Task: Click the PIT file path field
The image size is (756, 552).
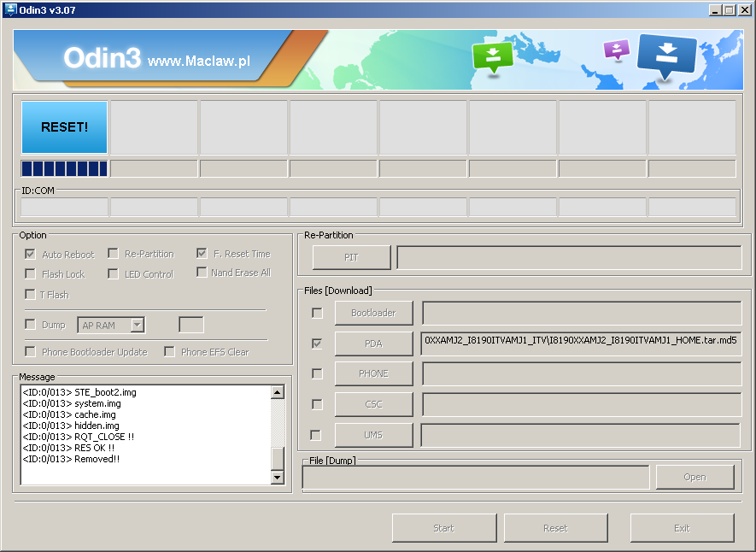Action: [x=569, y=257]
